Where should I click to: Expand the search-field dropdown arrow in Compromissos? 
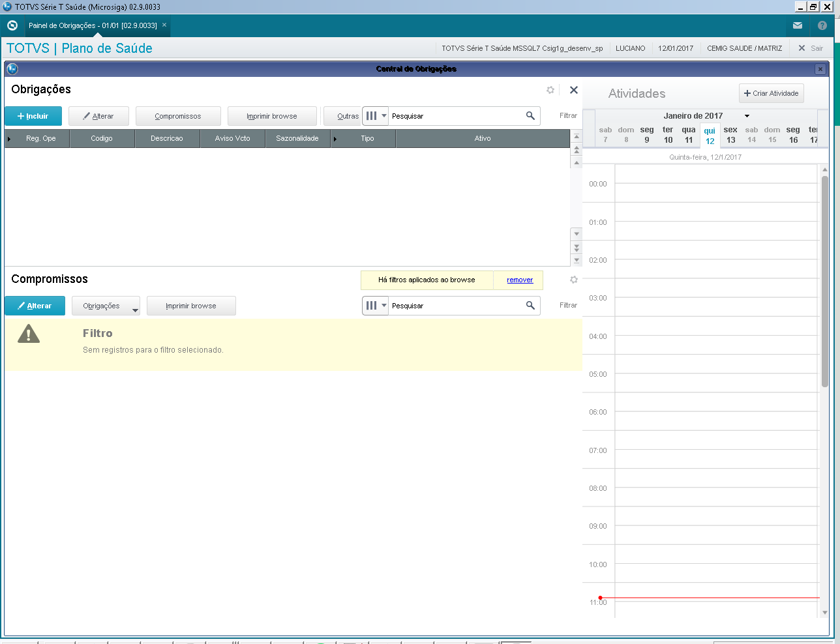click(384, 306)
